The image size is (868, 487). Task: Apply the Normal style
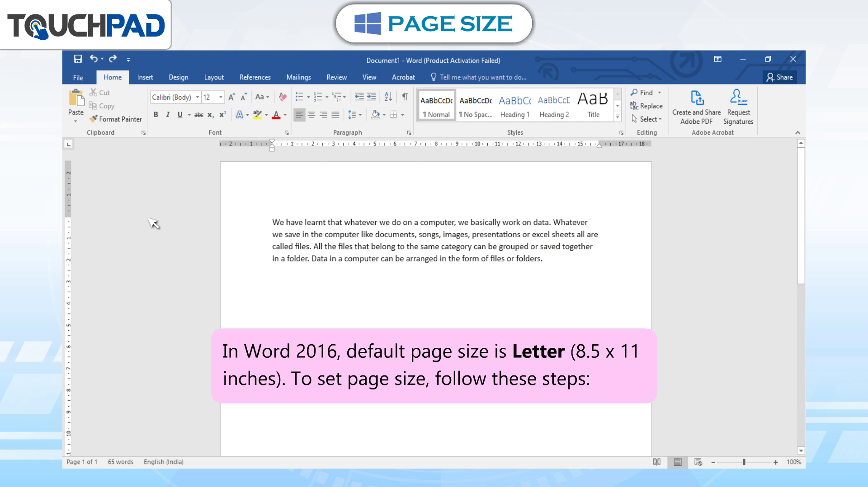[436, 106]
